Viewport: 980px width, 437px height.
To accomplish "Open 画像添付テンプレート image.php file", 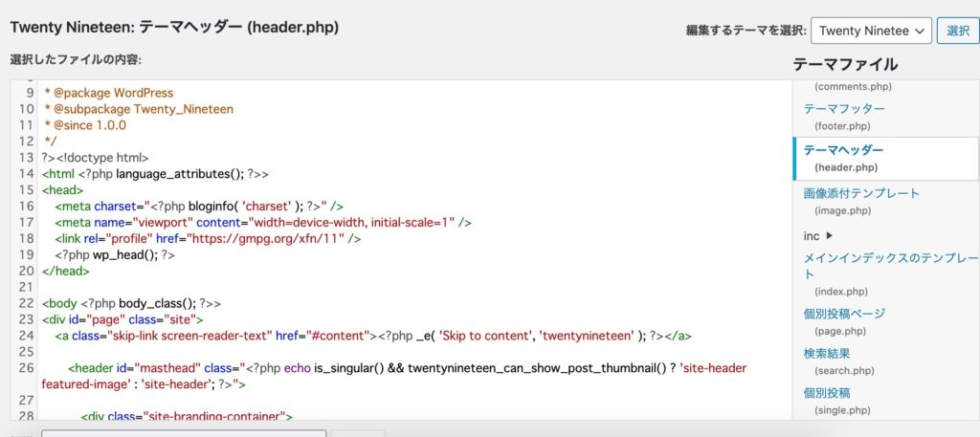I will click(x=861, y=193).
